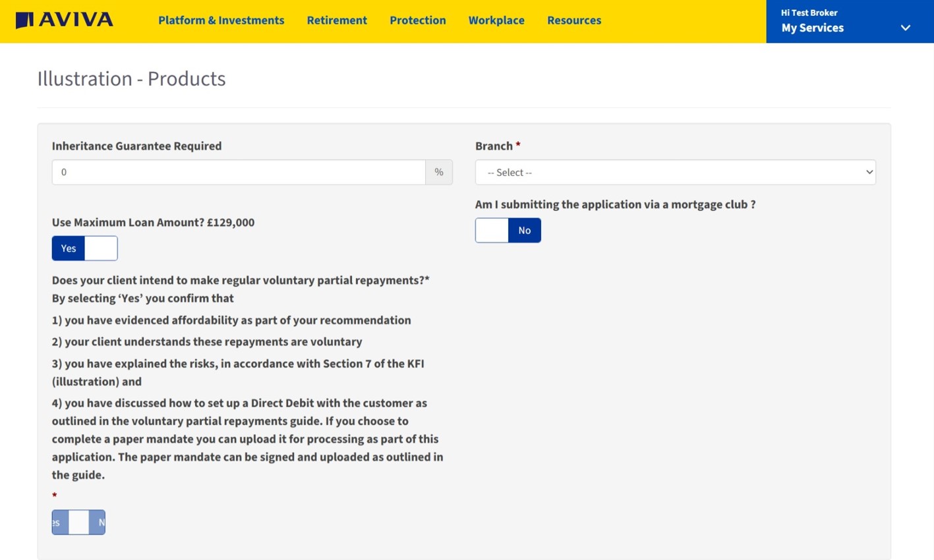Click 'your client understands these repayments are voluntary' line

(x=207, y=342)
